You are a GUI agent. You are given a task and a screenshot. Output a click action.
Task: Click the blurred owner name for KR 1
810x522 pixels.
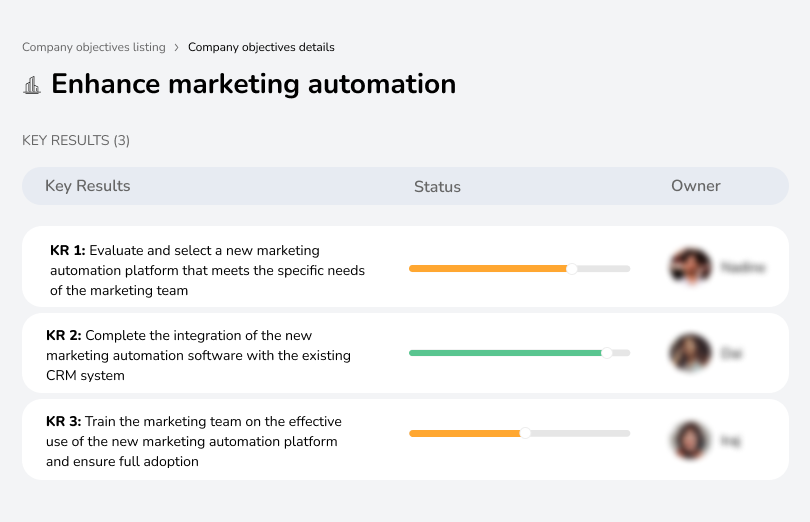click(x=743, y=267)
